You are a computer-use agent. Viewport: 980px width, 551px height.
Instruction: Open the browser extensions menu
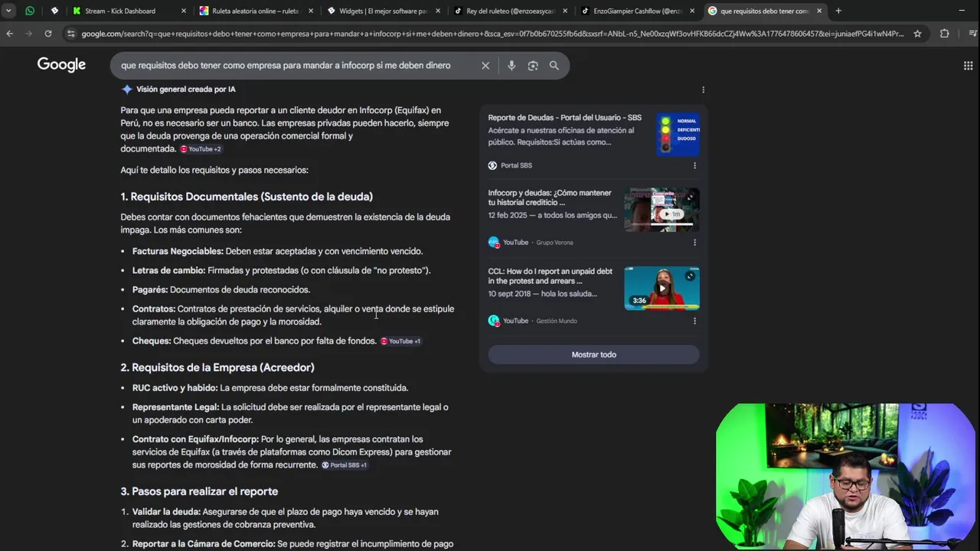click(944, 34)
